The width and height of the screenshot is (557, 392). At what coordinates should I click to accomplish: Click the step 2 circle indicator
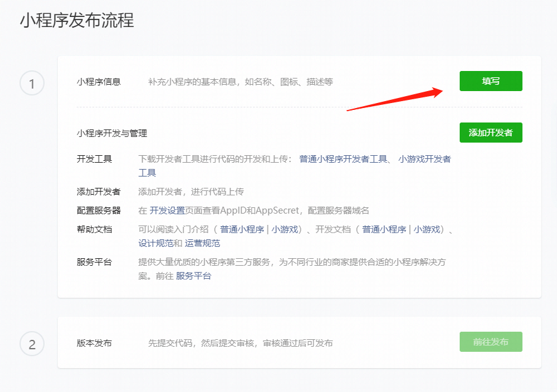click(32, 344)
